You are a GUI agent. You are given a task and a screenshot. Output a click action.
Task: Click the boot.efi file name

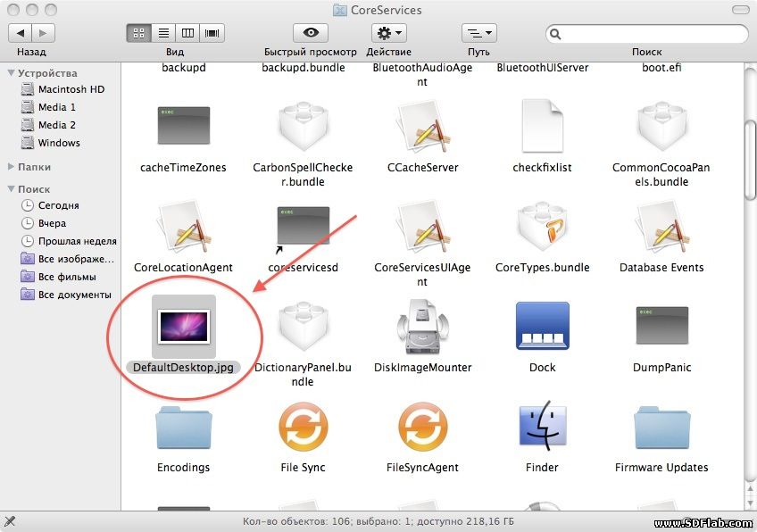(x=661, y=68)
